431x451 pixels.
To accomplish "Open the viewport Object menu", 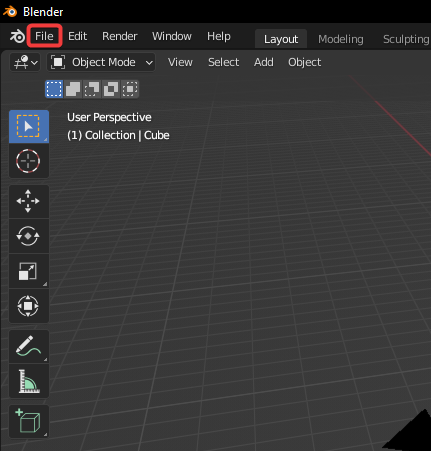I will [x=304, y=62].
